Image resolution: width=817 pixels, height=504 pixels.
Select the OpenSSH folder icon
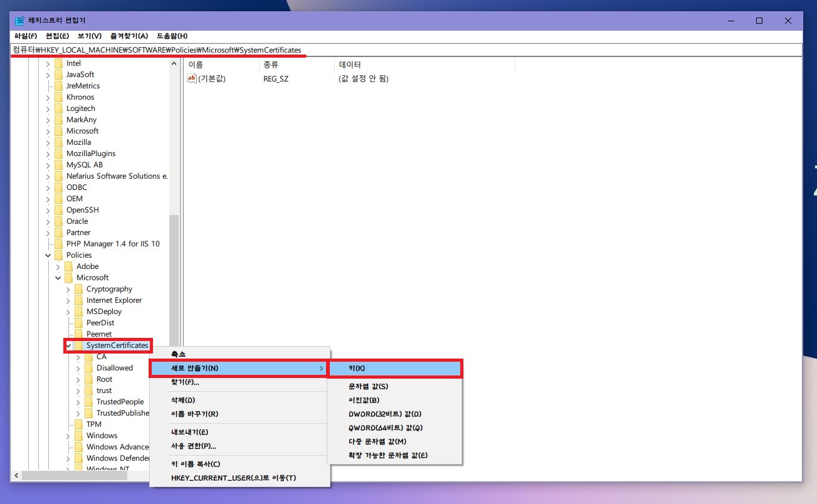coord(58,210)
